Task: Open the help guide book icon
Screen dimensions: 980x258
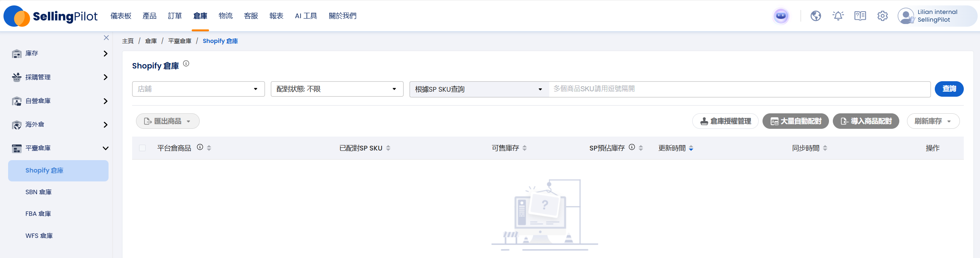Action: coord(860,16)
